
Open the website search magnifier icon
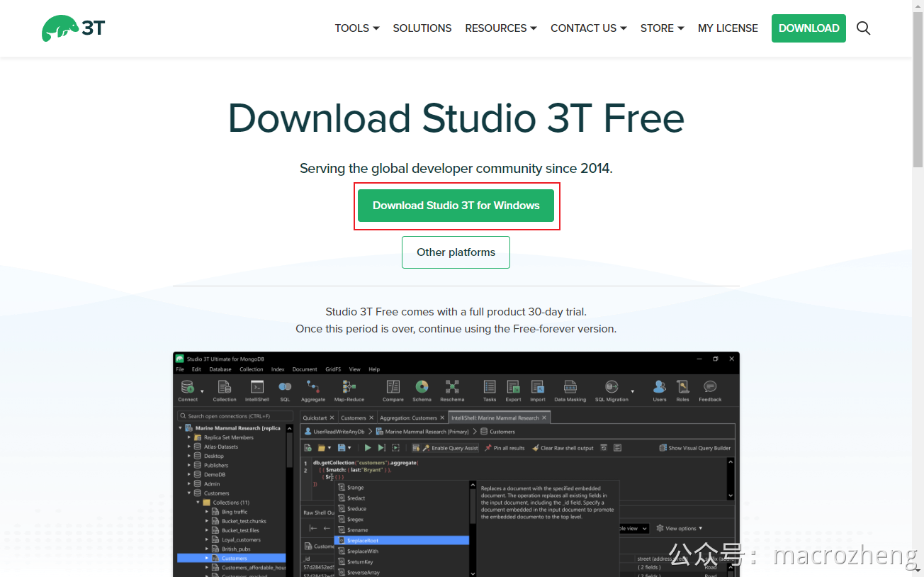[863, 28]
